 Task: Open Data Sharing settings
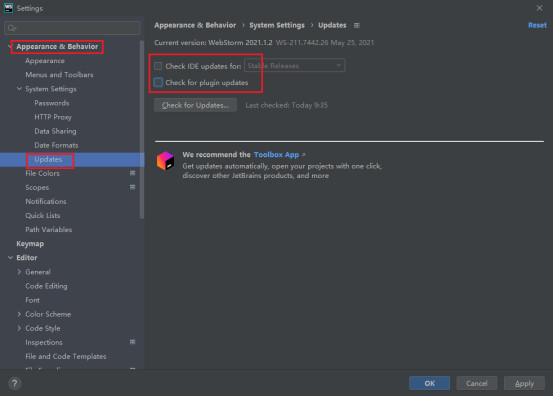(55, 131)
